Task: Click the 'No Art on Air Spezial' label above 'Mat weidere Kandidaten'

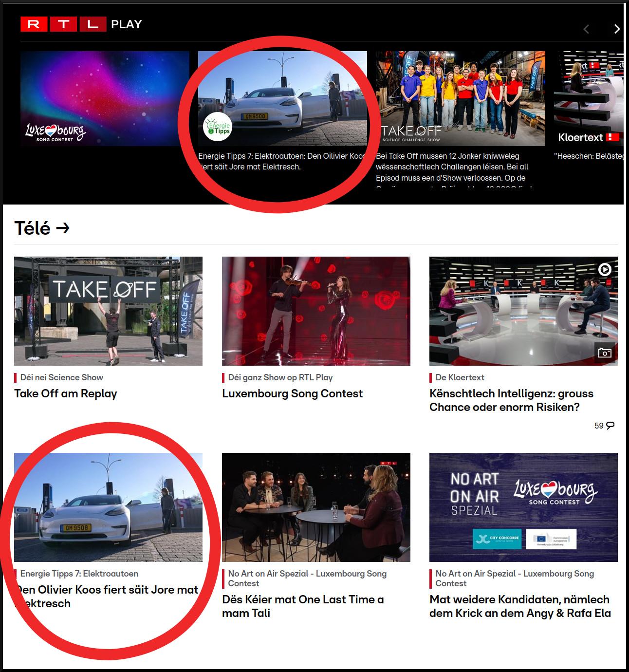Action: pos(515,579)
